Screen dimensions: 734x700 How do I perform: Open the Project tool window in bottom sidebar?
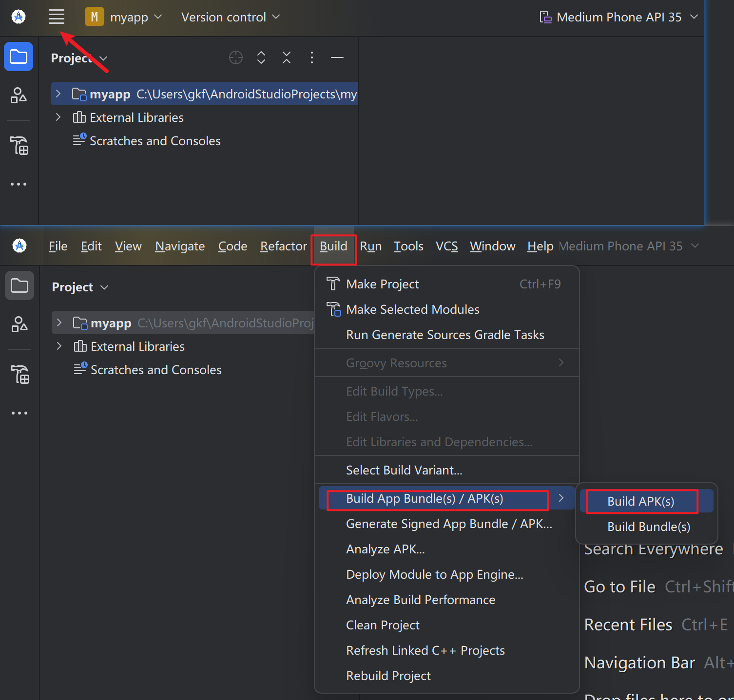(19, 285)
